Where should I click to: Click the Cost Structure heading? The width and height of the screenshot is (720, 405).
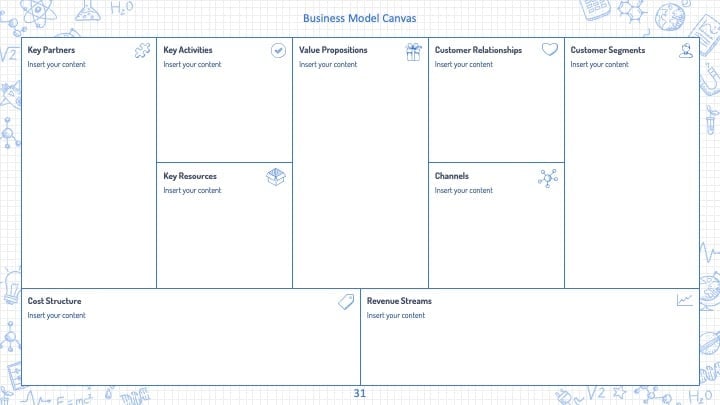[x=54, y=301]
